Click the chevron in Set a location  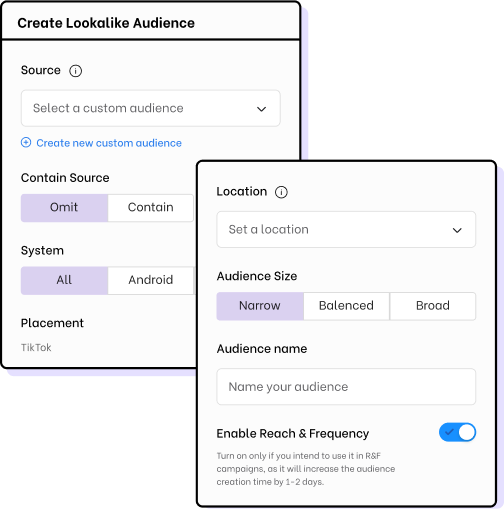(457, 230)
